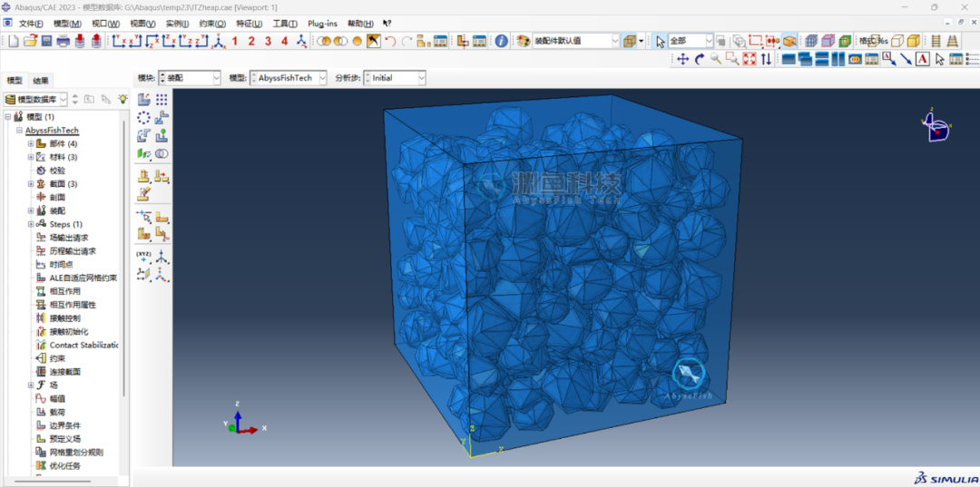
Task: Switch to the 模型 tab
Action: (x=15, y=81)
